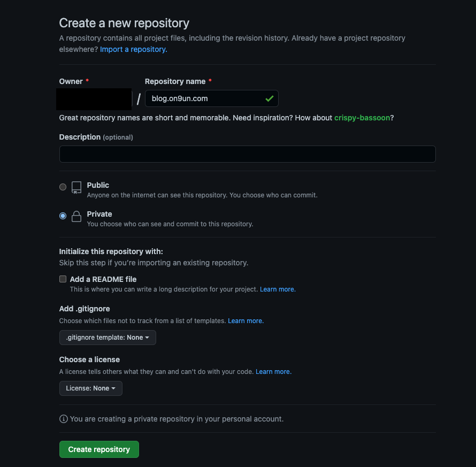476x467 pixels.
Task: Open the Import a repository link
Action: [x=134, y=49]
